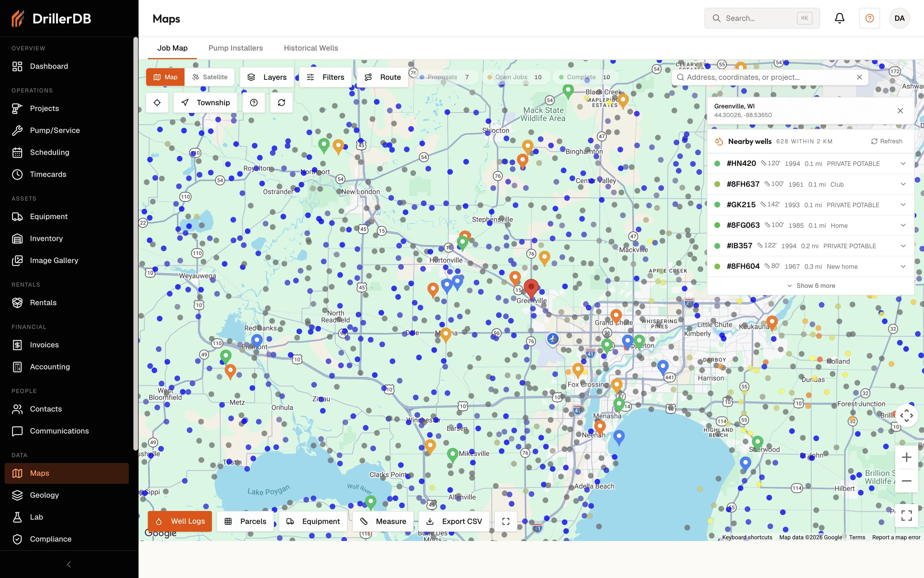
Task: Open Image Gallery in the sidebar
Action: 67,260
